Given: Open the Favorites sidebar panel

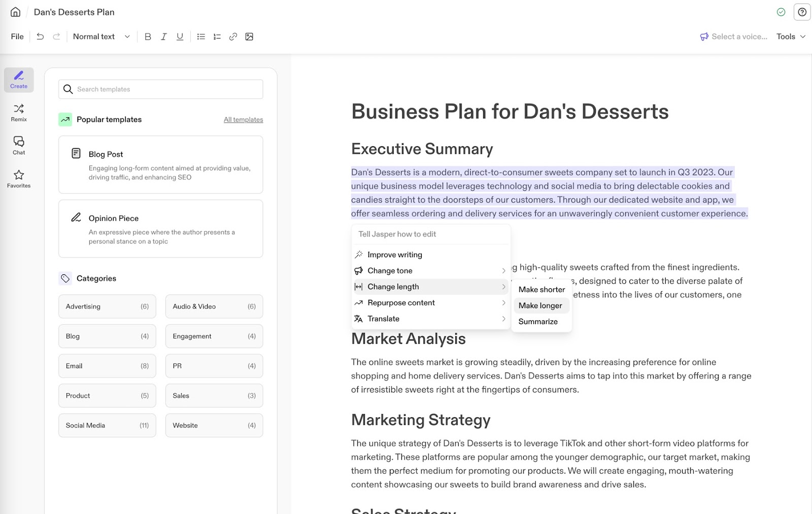Looking at the screenshot, I should pyautogui.click(x=19, y=179).
